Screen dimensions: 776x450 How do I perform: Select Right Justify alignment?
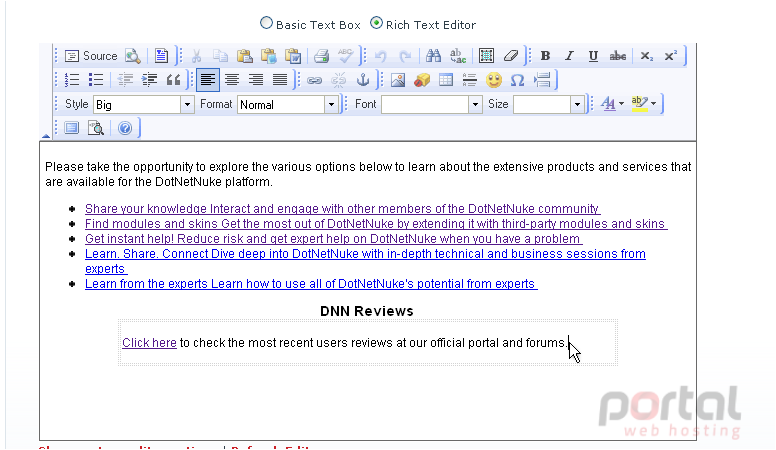click(256, 80)
